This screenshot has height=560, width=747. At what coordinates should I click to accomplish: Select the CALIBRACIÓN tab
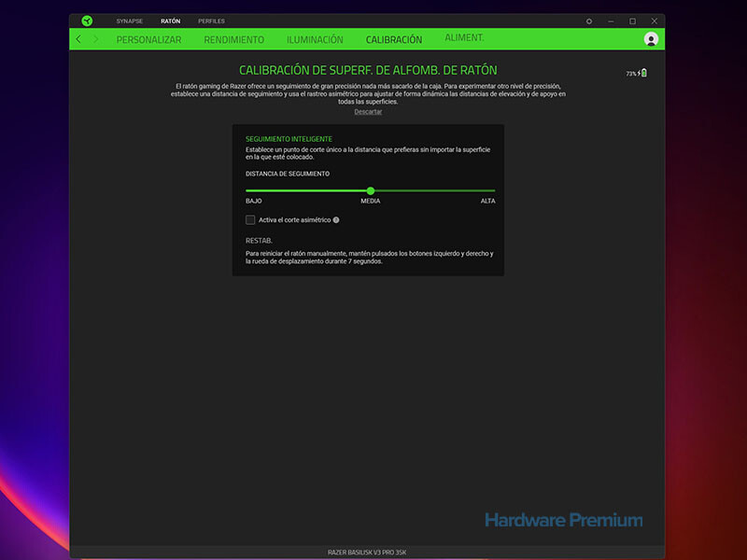394,39
